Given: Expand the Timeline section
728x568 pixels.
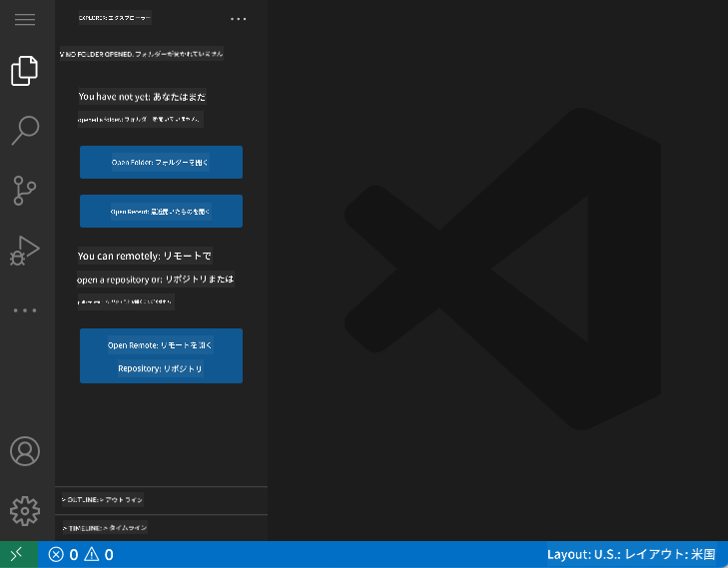Looking at the screenshot, I should coord(104,527).
